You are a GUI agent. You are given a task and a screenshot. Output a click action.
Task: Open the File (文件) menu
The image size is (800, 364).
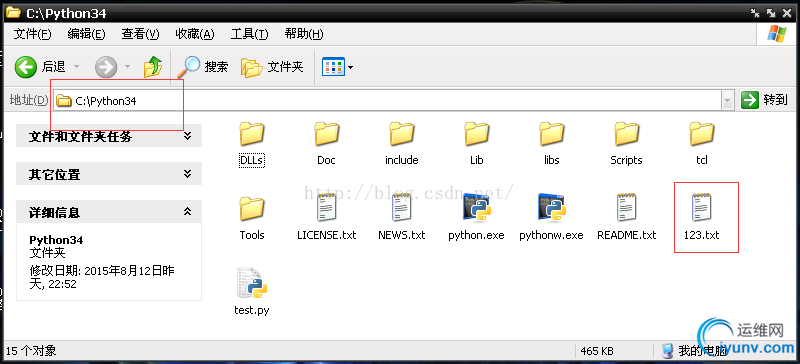[x=33, y=34]
